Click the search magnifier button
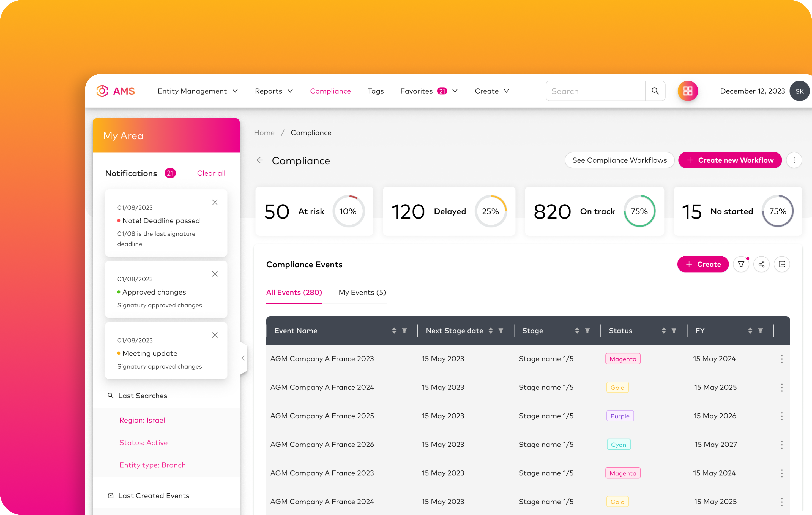 point(655,91)
